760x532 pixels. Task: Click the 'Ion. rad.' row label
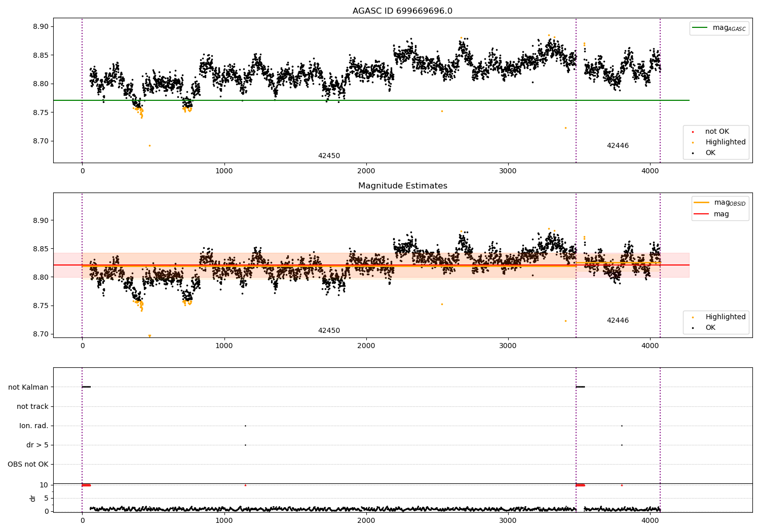(x=34, y=426)
